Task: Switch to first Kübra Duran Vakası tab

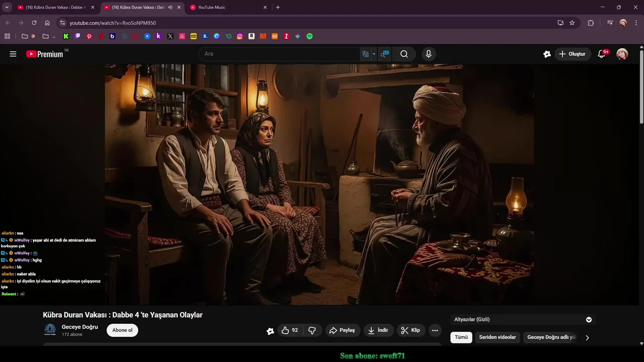Action: pos(55,8)
